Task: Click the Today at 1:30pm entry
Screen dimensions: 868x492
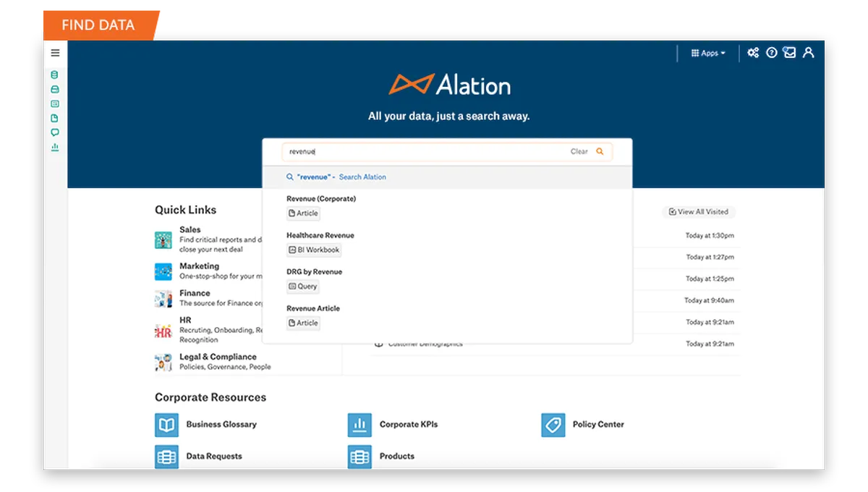Action: [710, 236]
